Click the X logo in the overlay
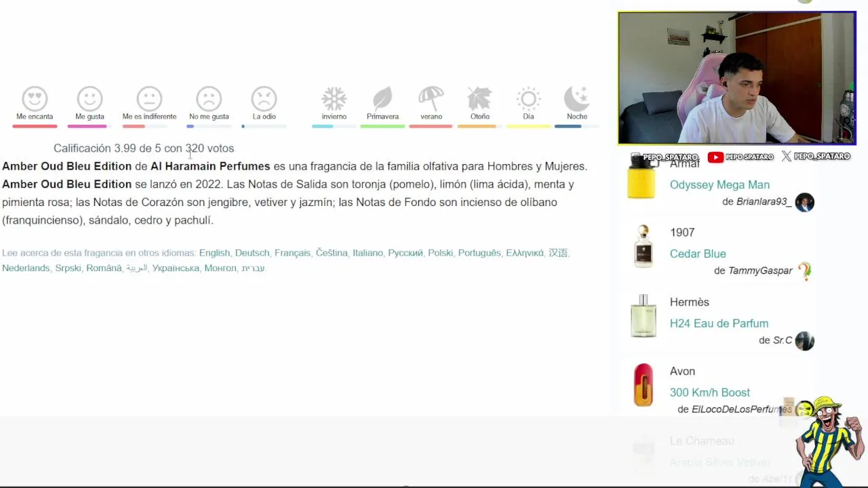This screenshot has height=488, width=868. click(x=786, y=156)
